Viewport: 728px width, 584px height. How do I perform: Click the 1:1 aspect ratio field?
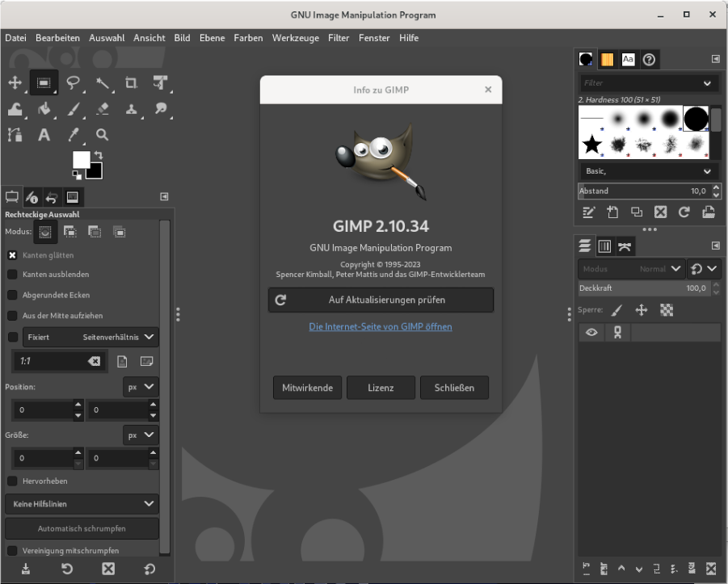pyautogui.click(x=50, y=361)
